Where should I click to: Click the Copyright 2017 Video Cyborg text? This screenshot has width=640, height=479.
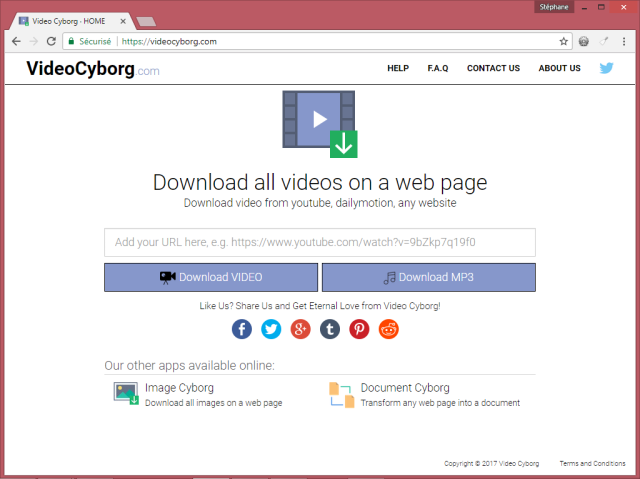pyautogui.click(x=491, y=463)
